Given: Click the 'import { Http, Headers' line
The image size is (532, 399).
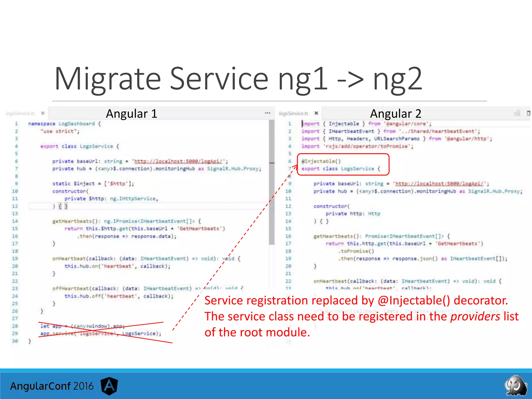Looking at the screenshot, I should click(x=397, y=139).
